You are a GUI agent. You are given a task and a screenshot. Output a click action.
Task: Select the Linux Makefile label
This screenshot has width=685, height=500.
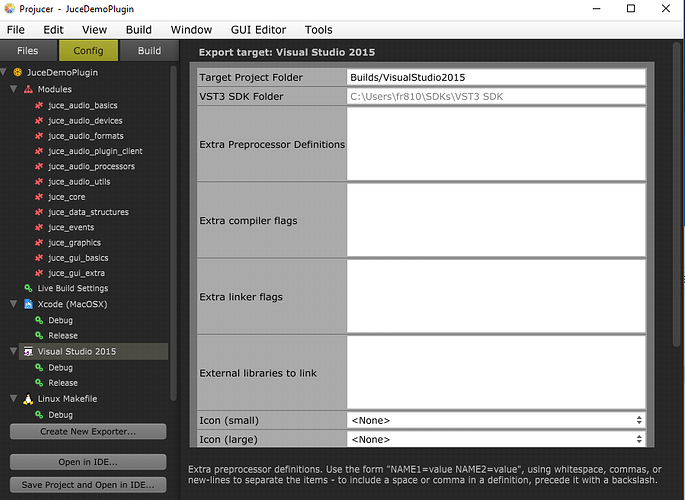[x=67, y=399]
